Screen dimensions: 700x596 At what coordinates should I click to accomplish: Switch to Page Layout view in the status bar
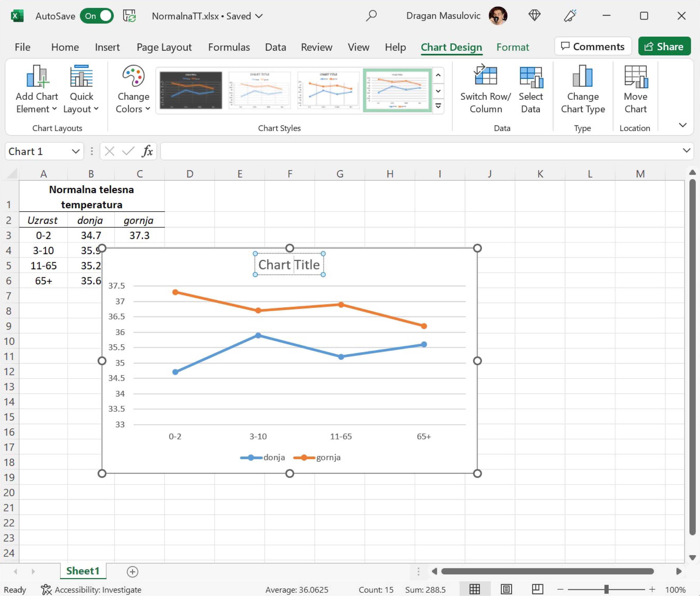point(506,589)
